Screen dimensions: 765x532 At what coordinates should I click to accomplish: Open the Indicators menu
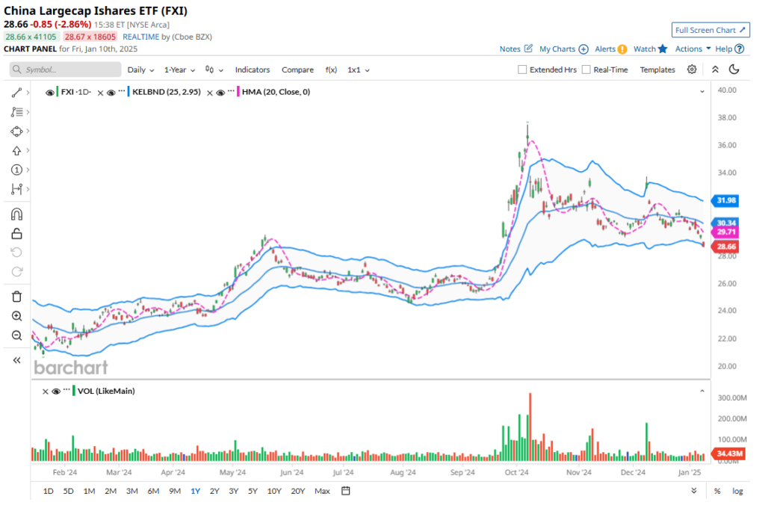pyautogui.click(x=253, y=69)
